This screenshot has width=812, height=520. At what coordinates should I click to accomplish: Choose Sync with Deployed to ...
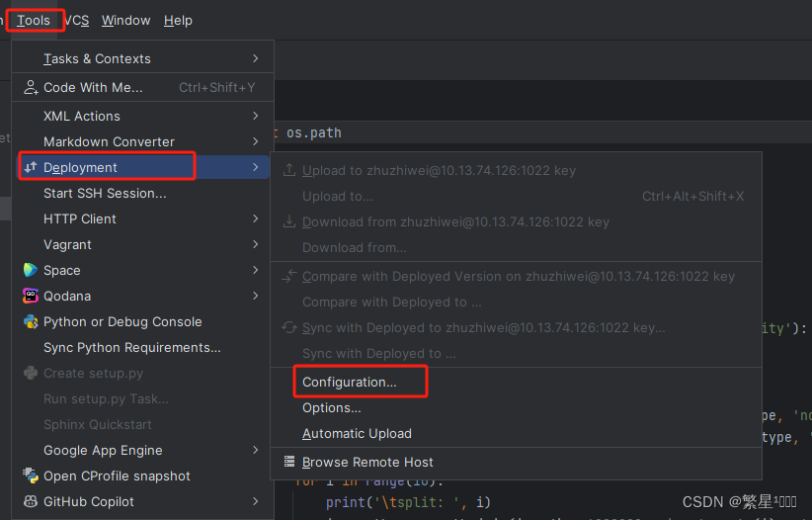click(516, 354)
